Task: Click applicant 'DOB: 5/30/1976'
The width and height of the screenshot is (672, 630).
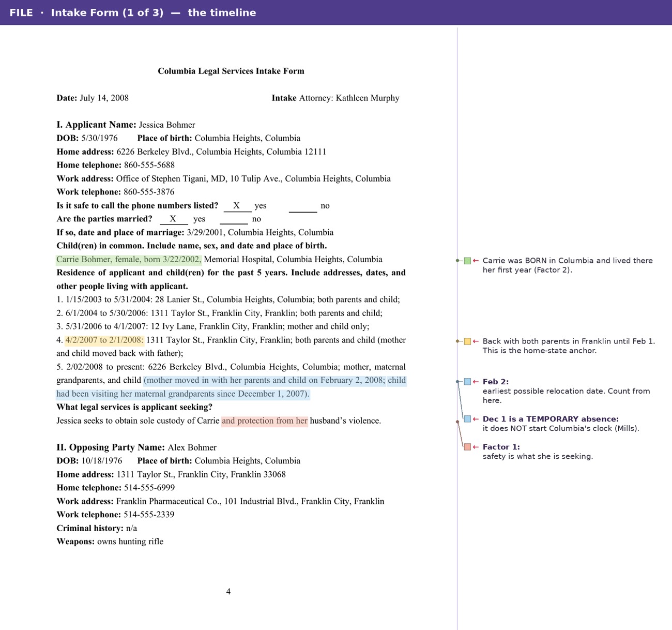Action: click(x=87, y=138)
